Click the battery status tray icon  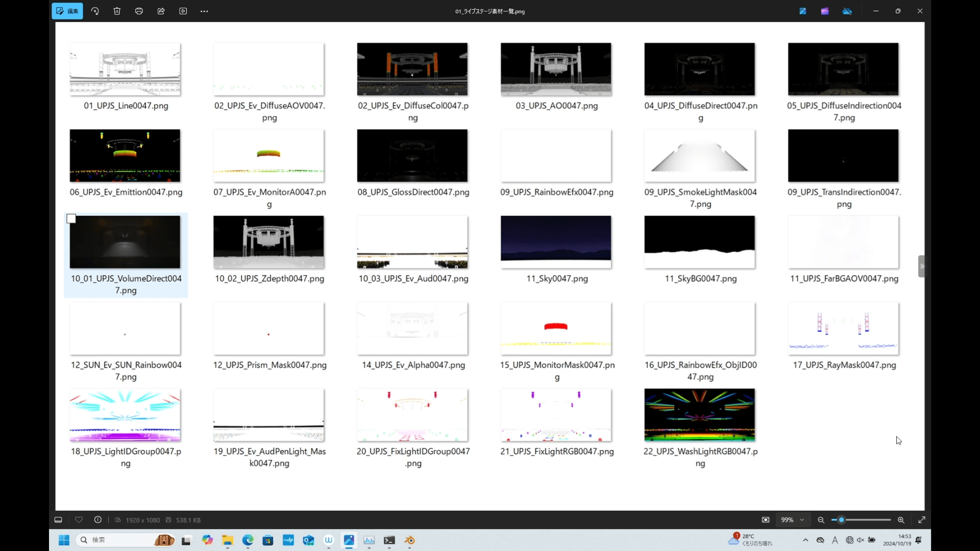coord(872,540)
